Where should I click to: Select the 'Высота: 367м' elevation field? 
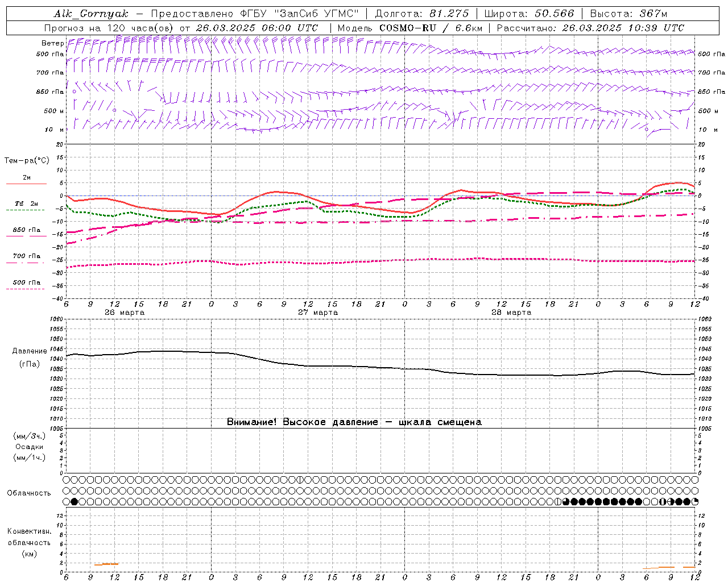(x=628, y=14)
